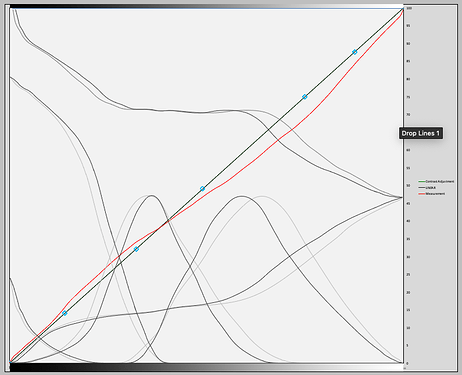Click the curve origin at the lower-left corner
462x375 pixels.
coord(10,362)
